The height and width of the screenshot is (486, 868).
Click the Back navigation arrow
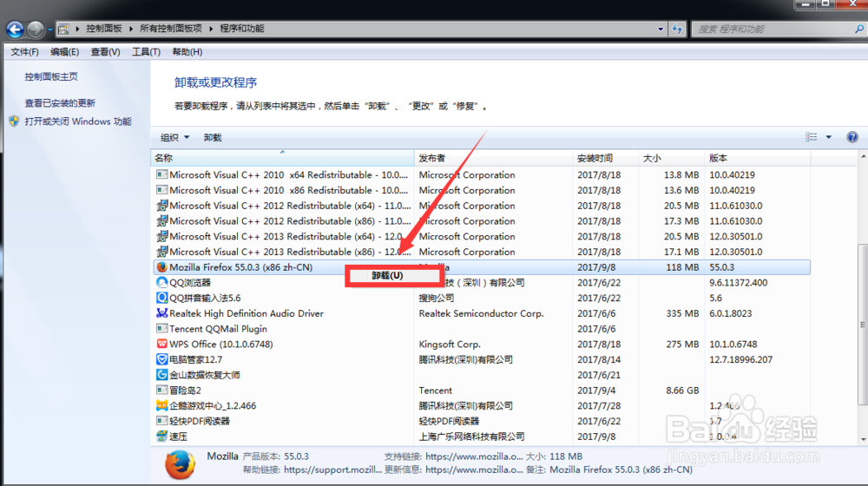pyautogui.click(x=16, y=29)
